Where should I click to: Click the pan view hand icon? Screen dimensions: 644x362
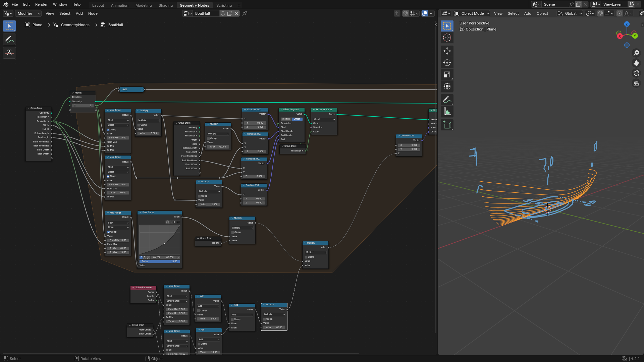636,63
